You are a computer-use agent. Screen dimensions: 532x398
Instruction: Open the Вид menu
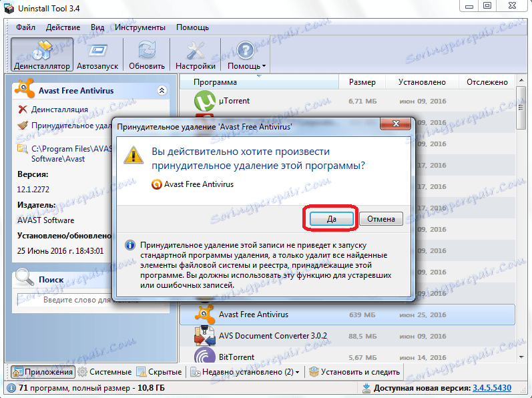(97, 27)
